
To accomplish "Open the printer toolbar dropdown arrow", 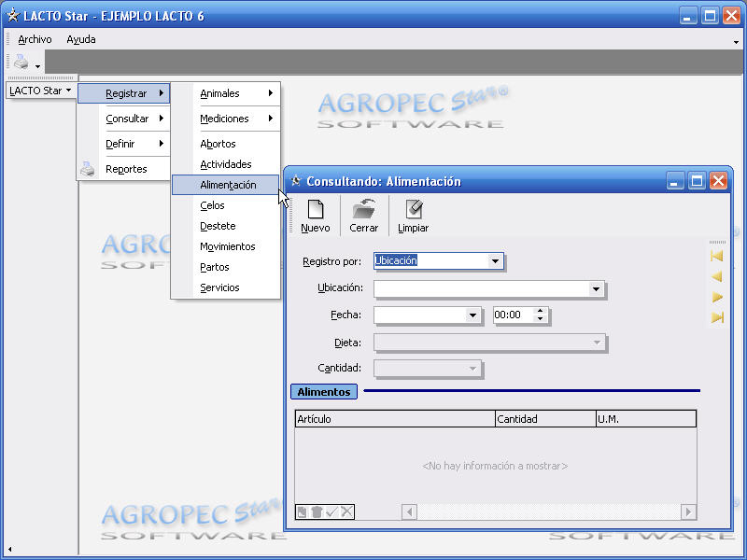I will 37,66.
